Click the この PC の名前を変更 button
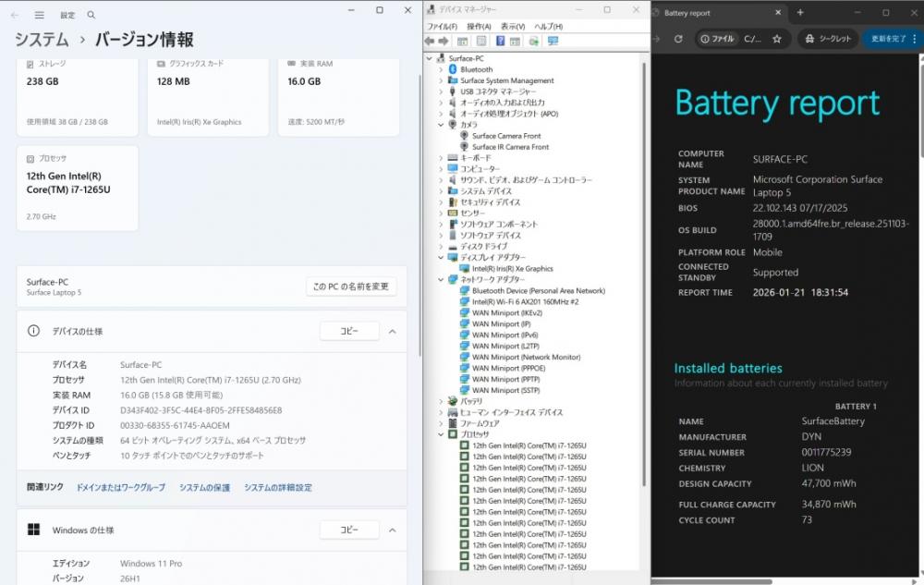 pos(351,286)
